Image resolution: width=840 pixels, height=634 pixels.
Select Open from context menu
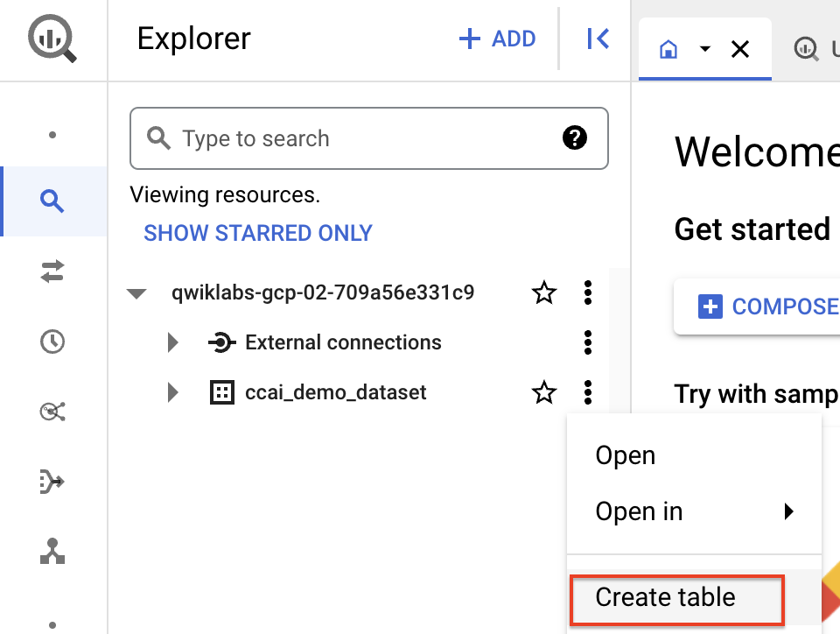click(694, 455)
